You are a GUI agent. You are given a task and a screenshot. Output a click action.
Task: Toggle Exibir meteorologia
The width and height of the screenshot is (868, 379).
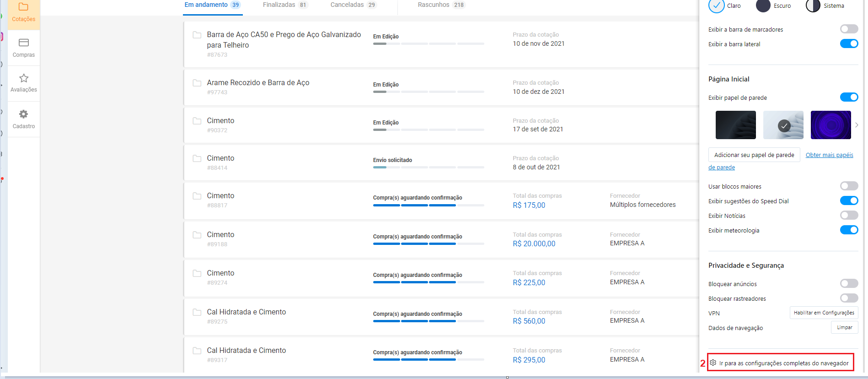(849, 230)
